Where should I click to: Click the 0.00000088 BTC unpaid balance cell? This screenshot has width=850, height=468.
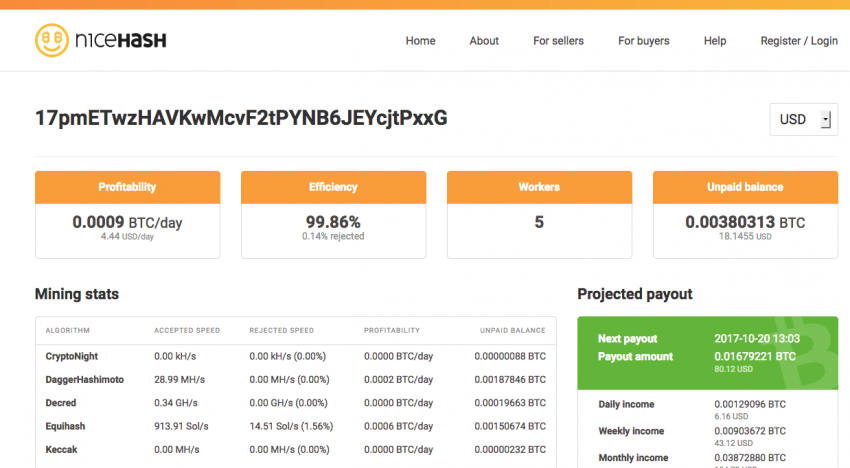[x=510, y=356]
